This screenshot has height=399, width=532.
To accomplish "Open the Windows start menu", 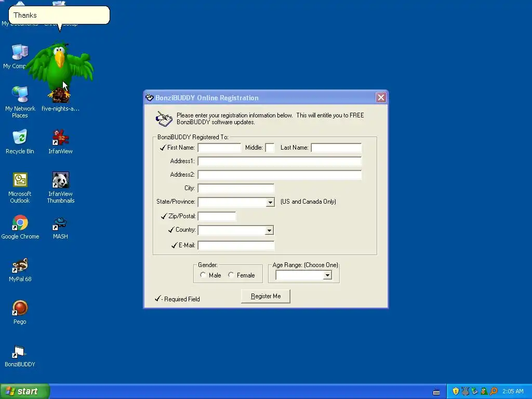I will point(25,391).
